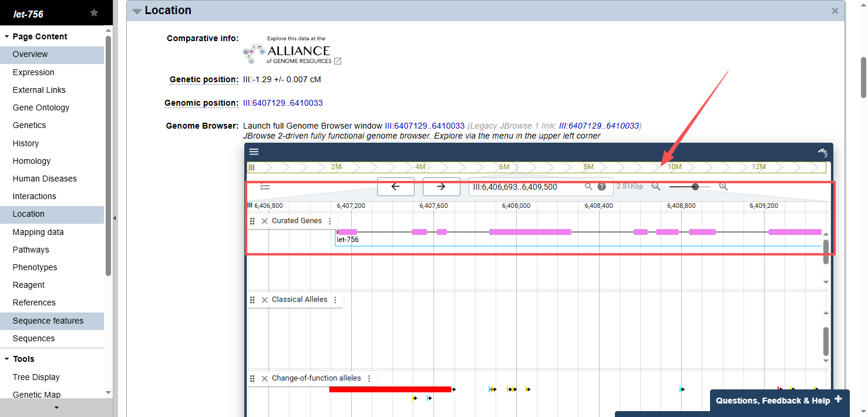Image resolution: width=868 pixels, height=417 pixels.
Task: Close the Curated Genes track
Action: (264, 221)
